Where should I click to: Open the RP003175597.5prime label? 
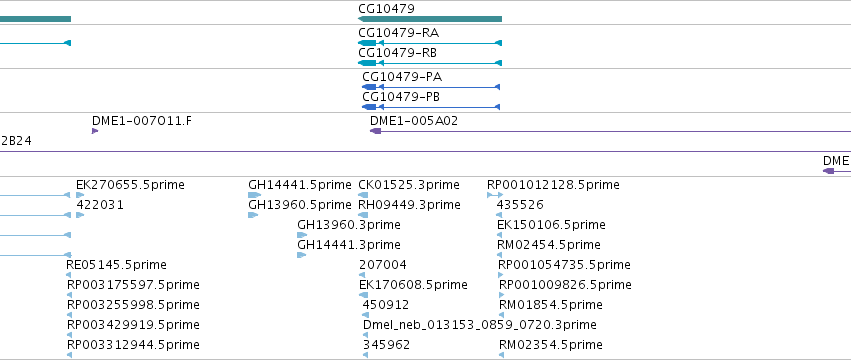pyautogui.click(x=133, y=285)
